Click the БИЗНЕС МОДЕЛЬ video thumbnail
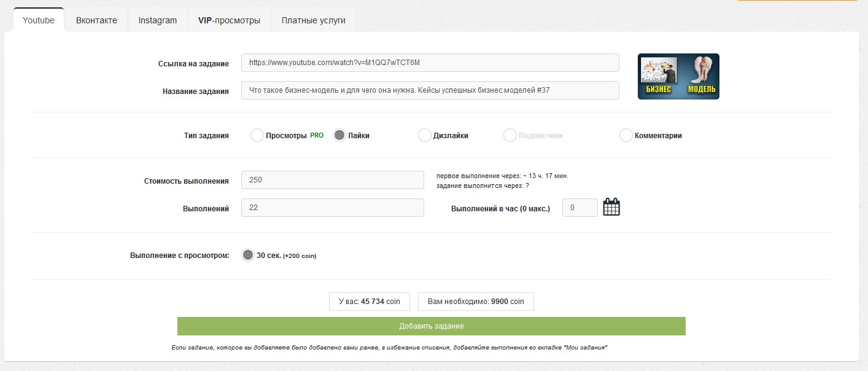Screen dimensions: 868x371 click(678, 77)
